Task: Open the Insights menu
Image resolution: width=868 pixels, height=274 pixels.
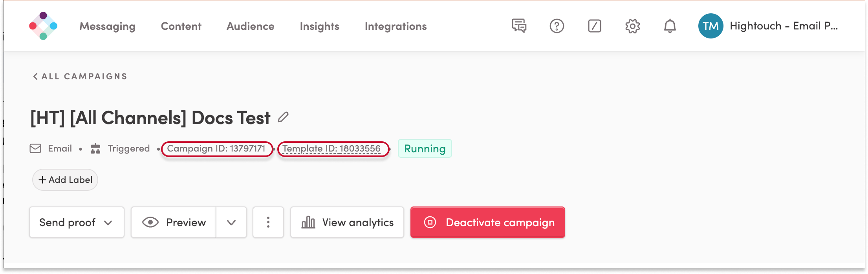Action: tap(319, 26)
